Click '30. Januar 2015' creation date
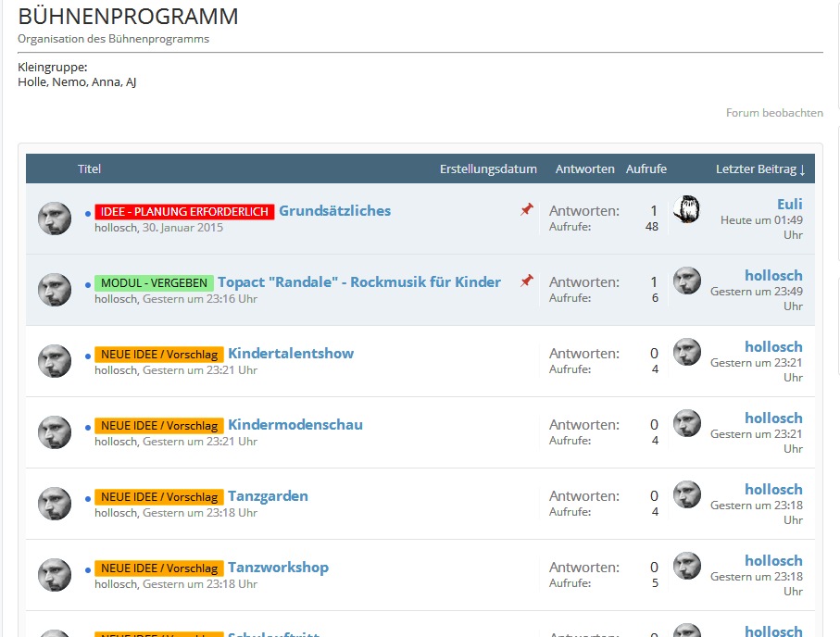Viewport: 840px width, 637px height. click(182, 228)
